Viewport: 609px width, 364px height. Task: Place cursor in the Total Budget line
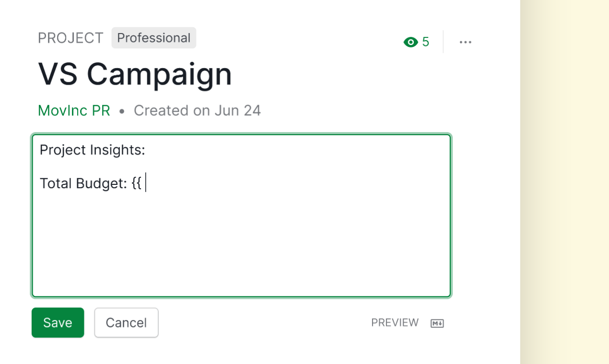[x=91, y=183]
